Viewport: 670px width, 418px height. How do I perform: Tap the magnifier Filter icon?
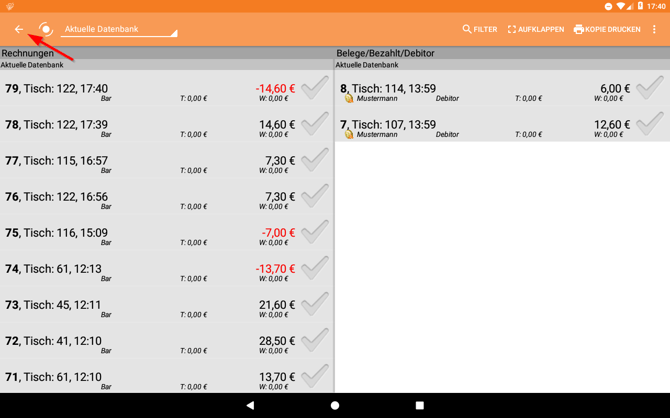coord(467,30)
